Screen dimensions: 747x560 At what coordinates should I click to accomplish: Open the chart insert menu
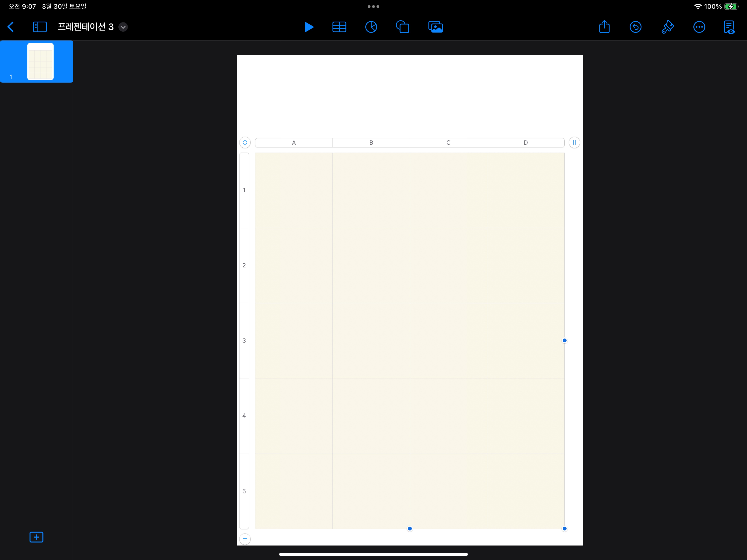(371, 27)
